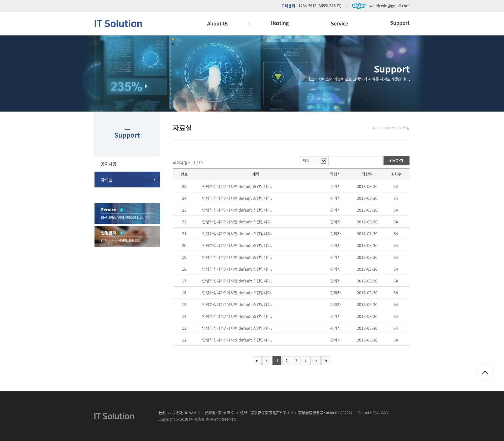Viewport: 504px width, 441px height.
Task: Click the home breadcrumb icon
Action: pos(373,128)
